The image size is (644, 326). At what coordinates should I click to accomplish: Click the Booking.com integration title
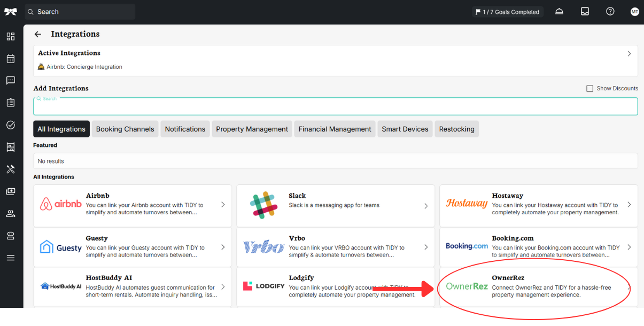click(x=513, y=238)
